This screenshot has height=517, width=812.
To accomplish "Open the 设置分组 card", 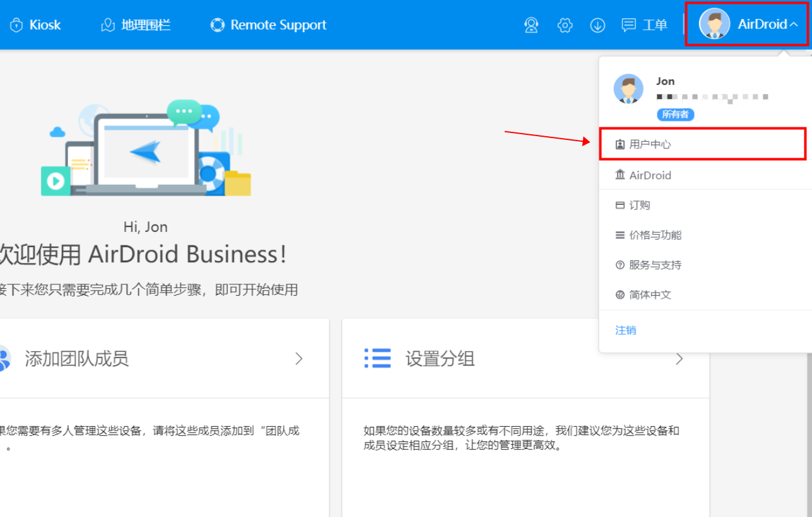I will [526, 359].
